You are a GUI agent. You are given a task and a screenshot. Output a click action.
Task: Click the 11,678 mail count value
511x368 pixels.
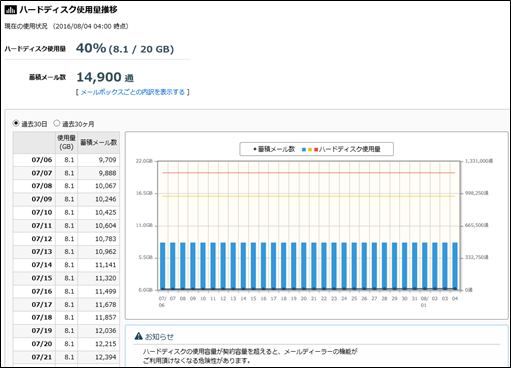point(106,304)
